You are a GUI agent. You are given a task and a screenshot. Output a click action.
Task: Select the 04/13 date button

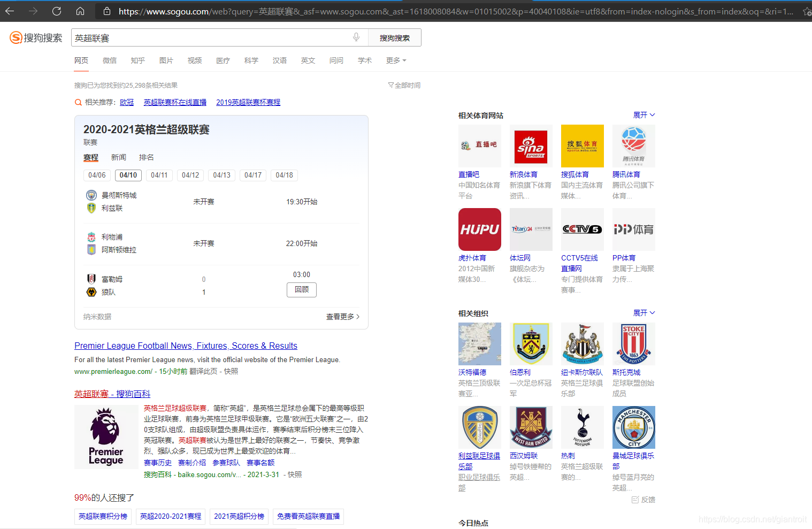click(x=222, y=175)
